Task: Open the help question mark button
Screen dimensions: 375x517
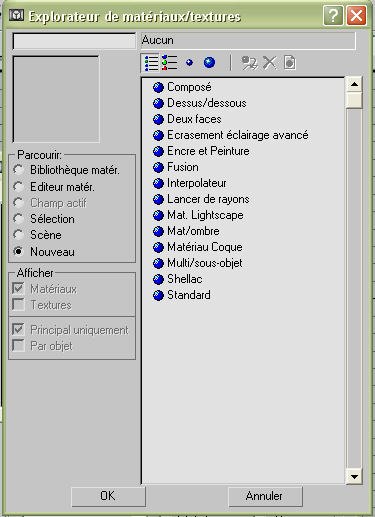Action: click(333, 15)
